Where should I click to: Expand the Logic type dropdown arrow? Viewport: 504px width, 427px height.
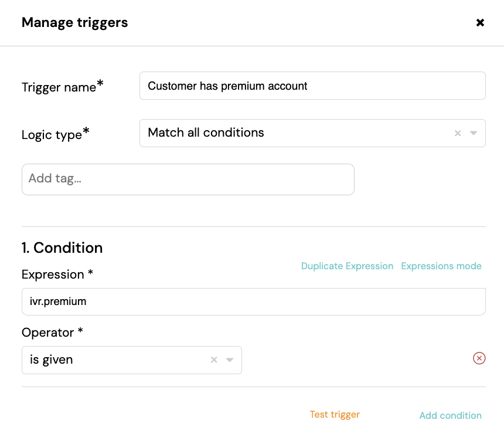[473, 133]
